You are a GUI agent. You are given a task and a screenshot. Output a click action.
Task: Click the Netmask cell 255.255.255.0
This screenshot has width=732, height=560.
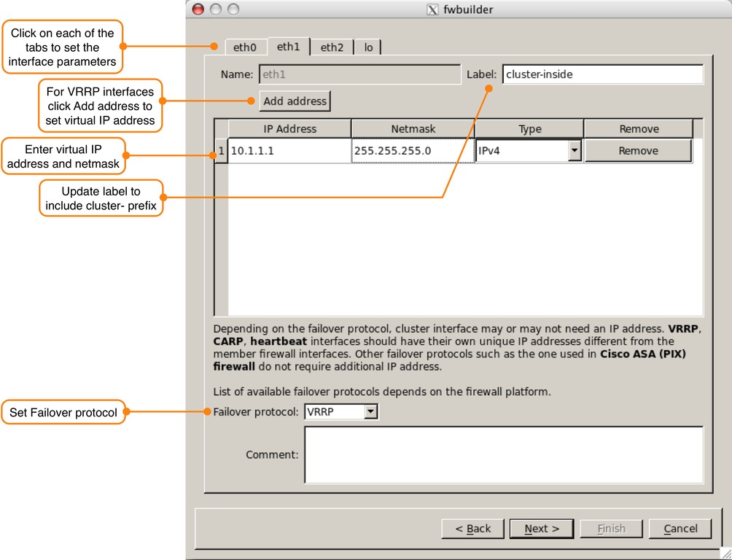(412, 151)
